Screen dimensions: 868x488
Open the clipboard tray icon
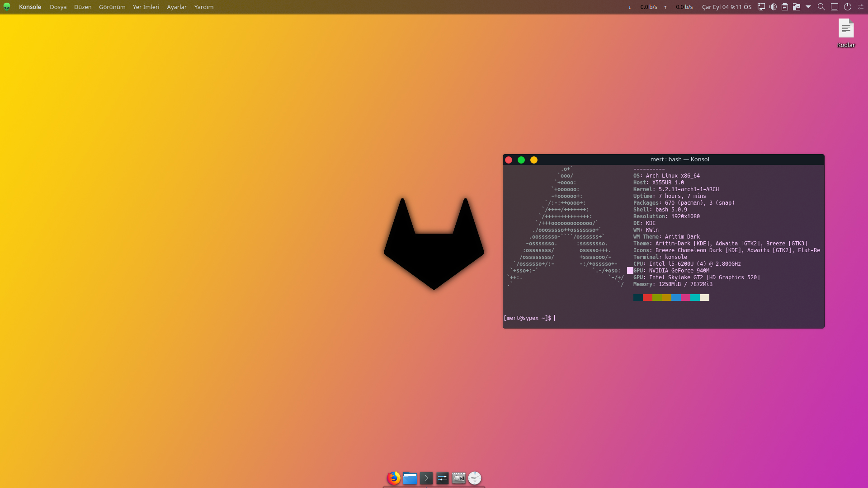pyautogui.click(x=785, y=7)
